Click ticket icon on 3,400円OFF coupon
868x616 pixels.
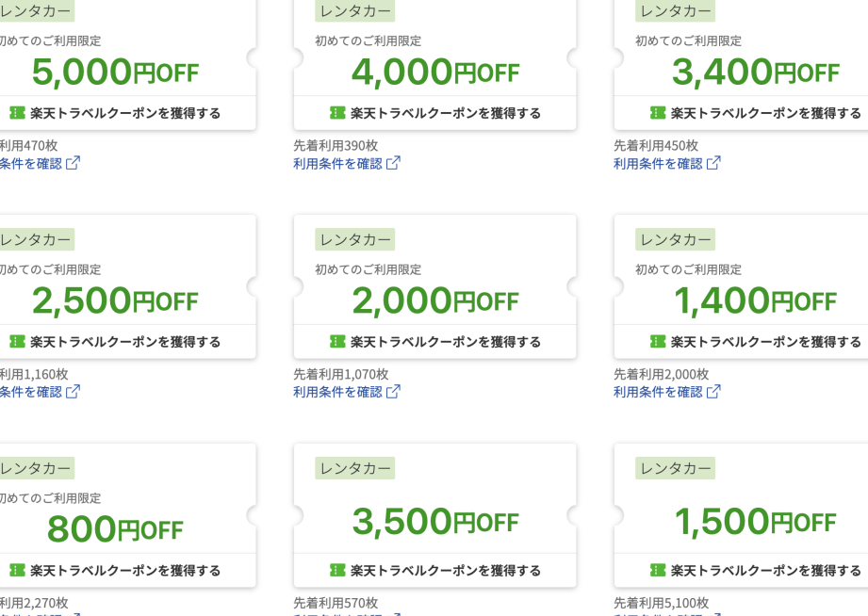click(x=658, y=113)
